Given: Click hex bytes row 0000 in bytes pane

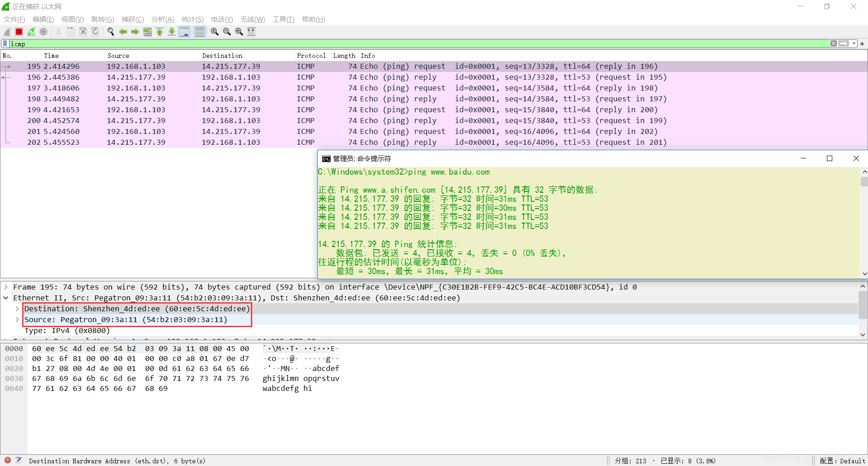Looking at the screenshot, I should click(x=140, y=348).
